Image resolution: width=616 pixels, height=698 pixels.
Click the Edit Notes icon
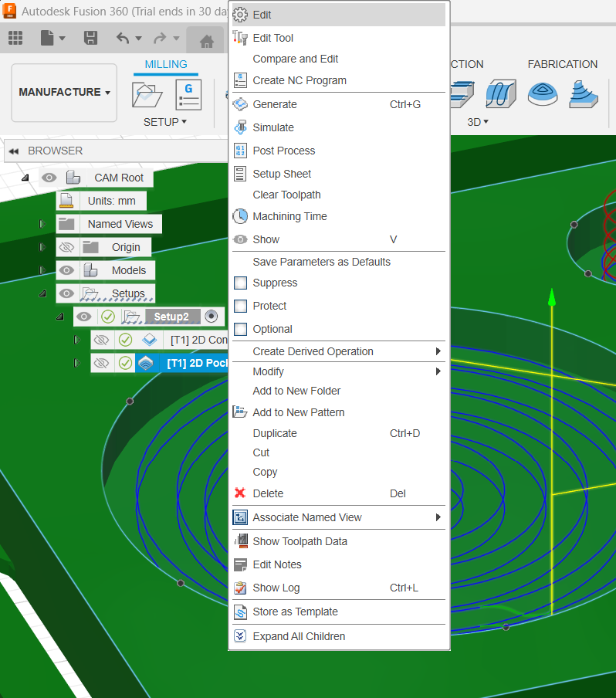240,564
